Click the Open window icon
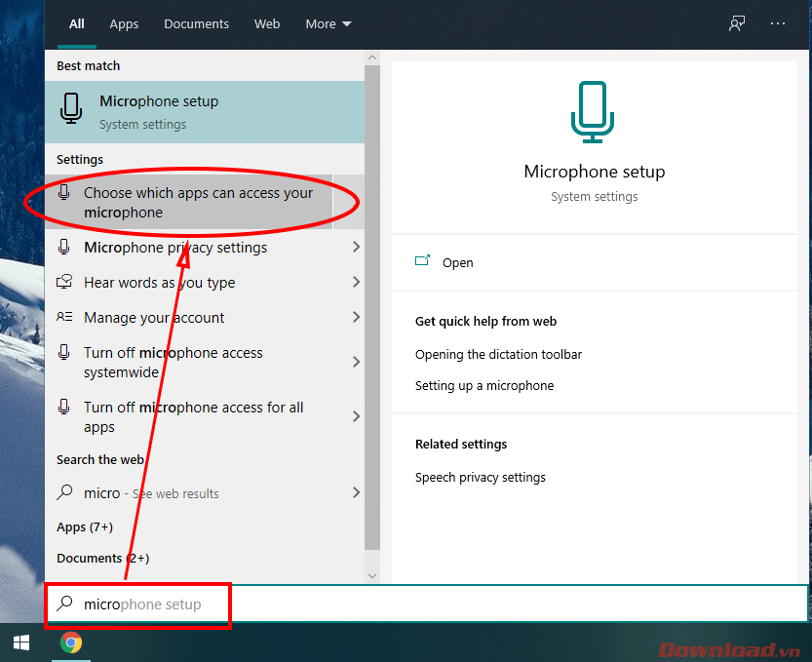 pos(423,260)
